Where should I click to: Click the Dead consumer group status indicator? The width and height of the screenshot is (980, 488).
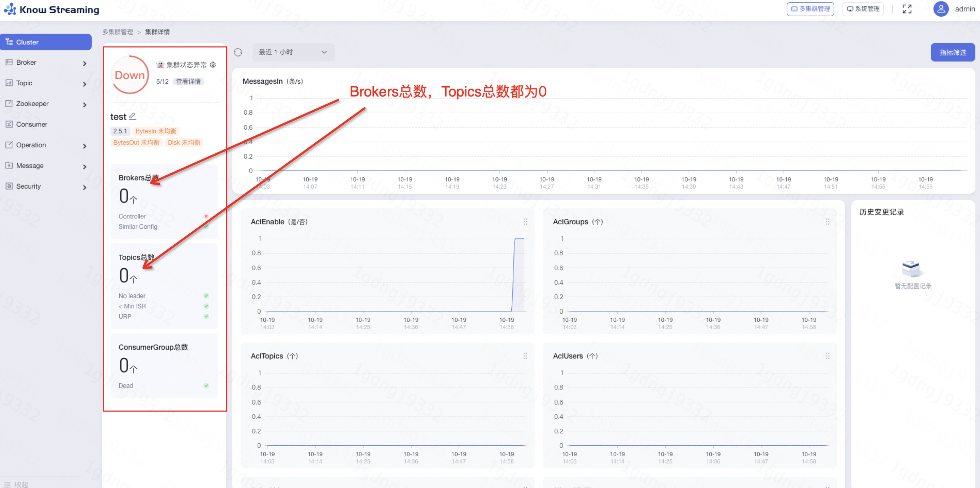(206, 385)
